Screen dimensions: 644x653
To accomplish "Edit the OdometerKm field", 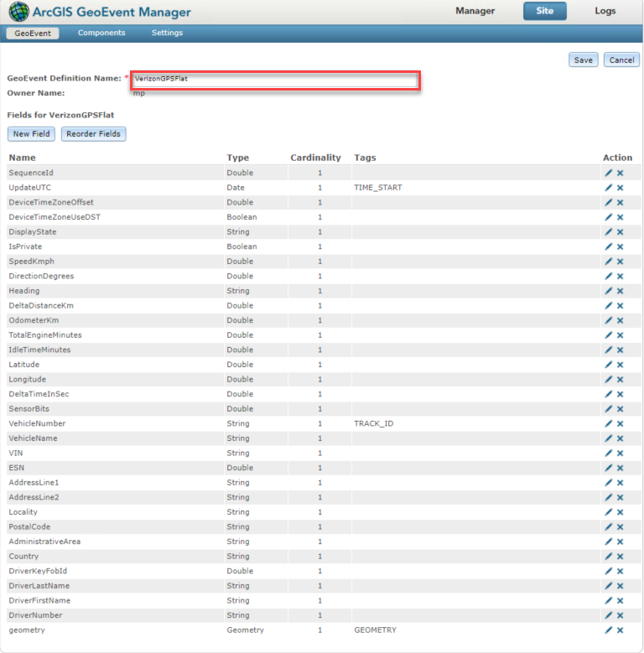I will 609,320.
